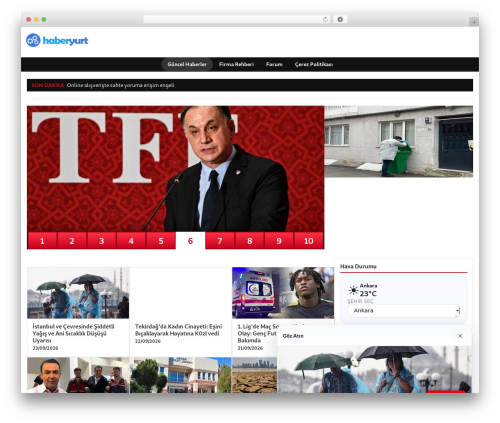The width and height of the screenshot is (500, 423).
Task: Click the sun weather icon for Ankara
Action: coord(353,290)
